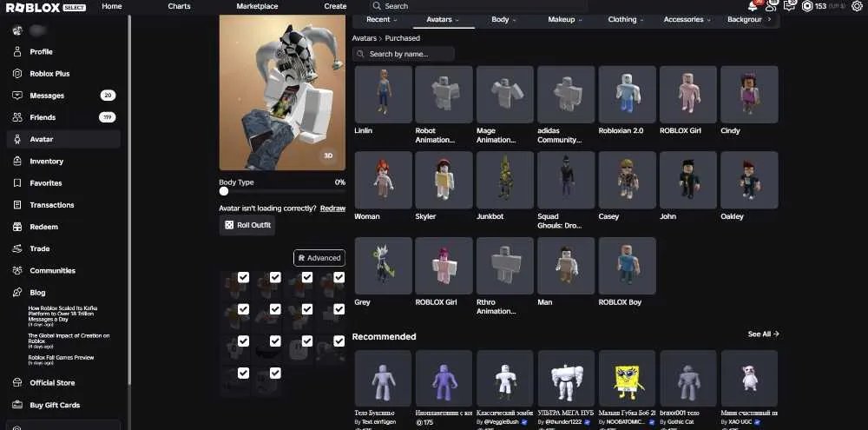Image resolution: width=868 pixels, height=430 pixels.
Task: Open the SpongeBob recommended avatar
Action: 628,379
